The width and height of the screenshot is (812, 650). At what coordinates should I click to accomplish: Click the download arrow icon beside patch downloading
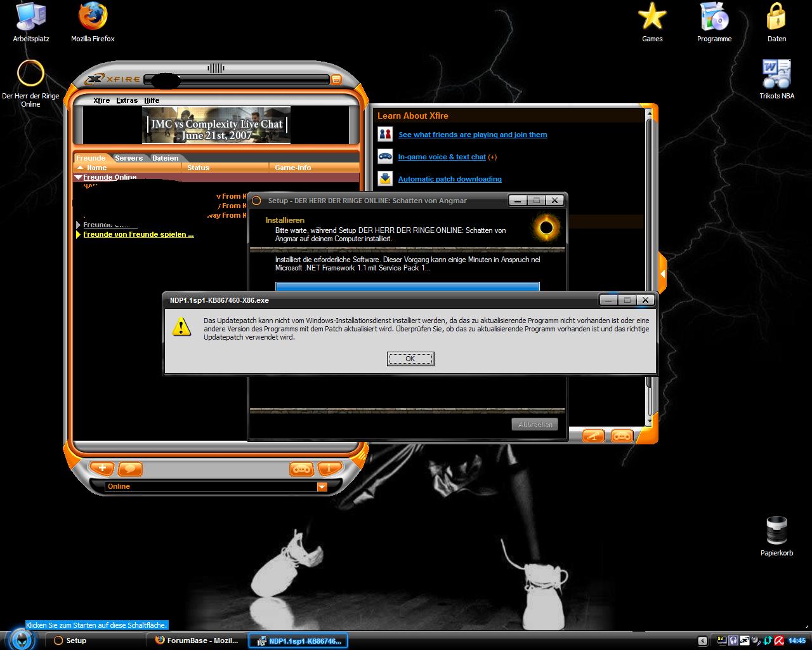(x=385, y=178)
